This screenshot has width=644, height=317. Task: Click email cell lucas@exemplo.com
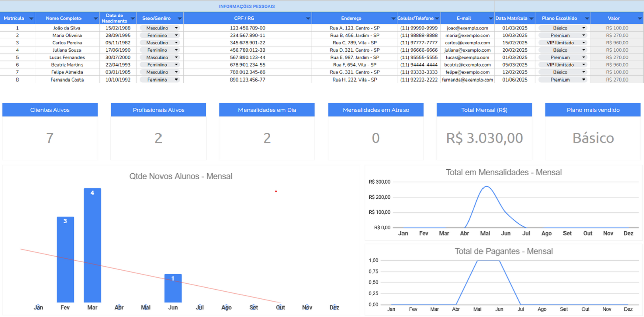[x=467, y=57]
